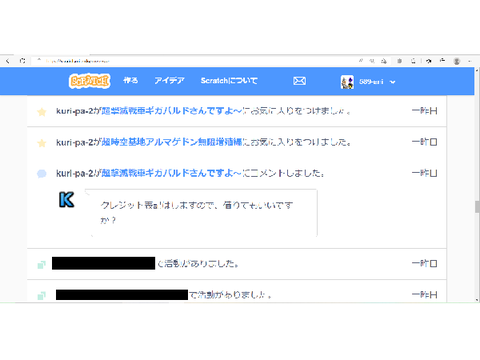The height and width of the screenshot is (360, 480).
Task: Click the scrollbar down arrow
Action: coord(477,300)
